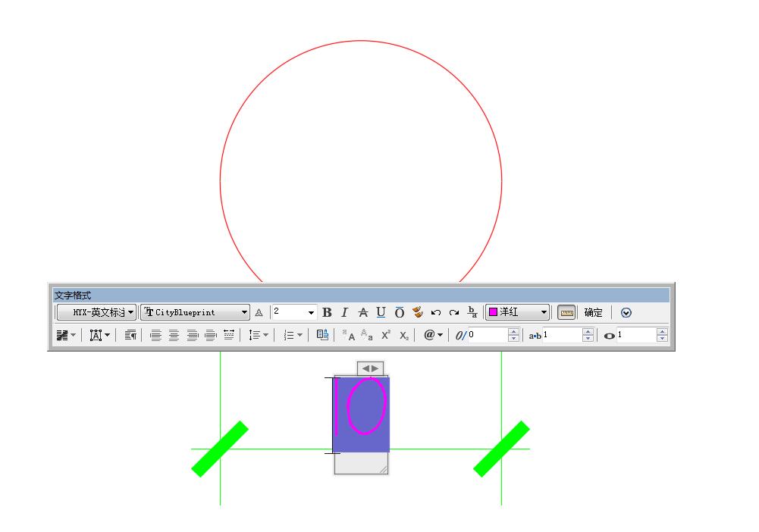Toggle Superscript X² formatting
The image size is (759, 532).
coord(386,335)
